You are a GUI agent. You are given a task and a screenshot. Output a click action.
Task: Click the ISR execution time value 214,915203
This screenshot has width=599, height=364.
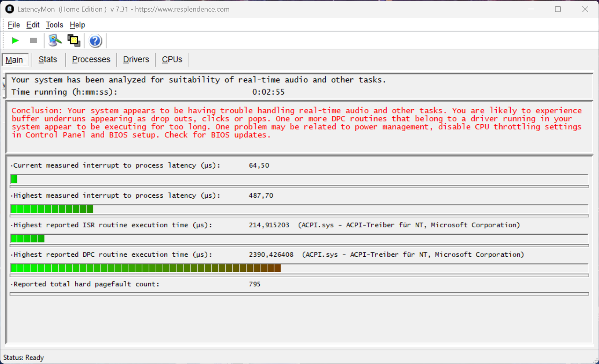[269, 225]
